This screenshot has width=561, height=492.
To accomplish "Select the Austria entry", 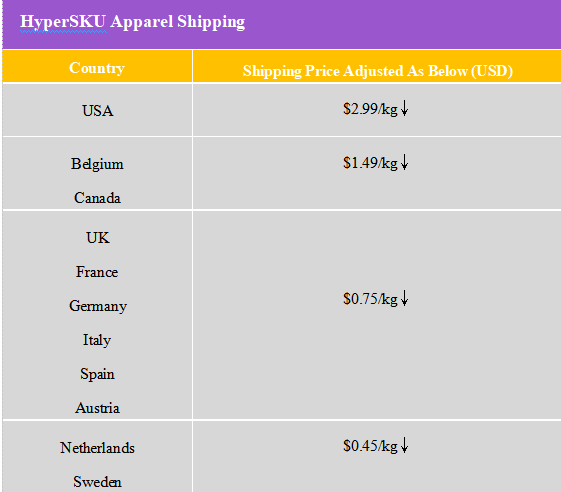I will pos(97,408).
